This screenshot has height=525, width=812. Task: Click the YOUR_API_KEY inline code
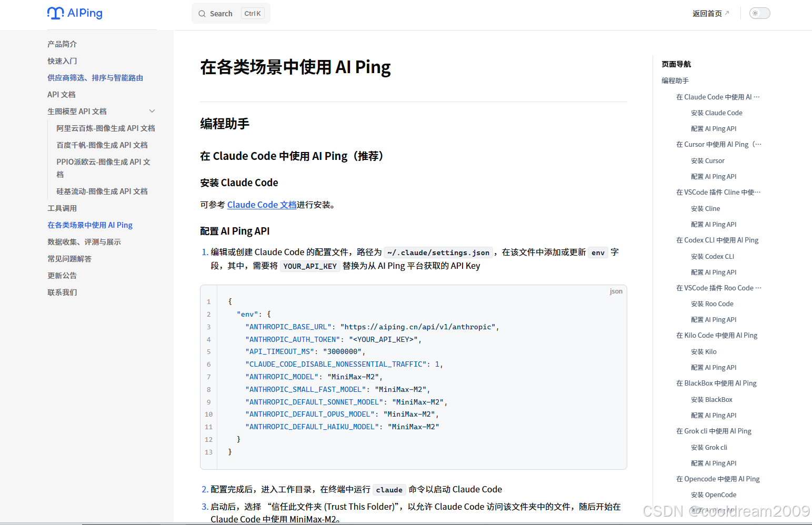[x=310, y=266]
